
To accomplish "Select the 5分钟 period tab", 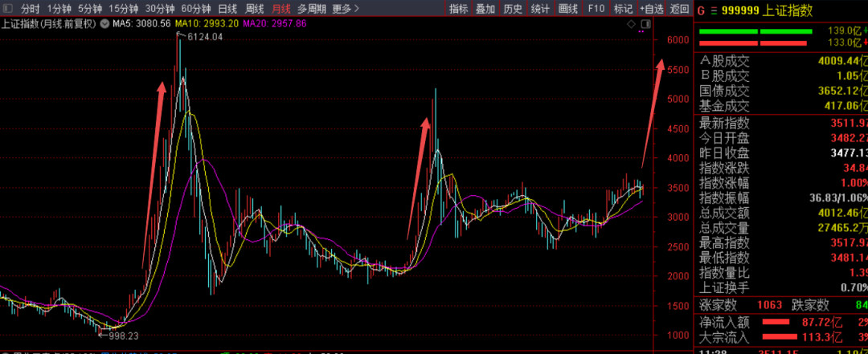I will (x=90, y=9).
